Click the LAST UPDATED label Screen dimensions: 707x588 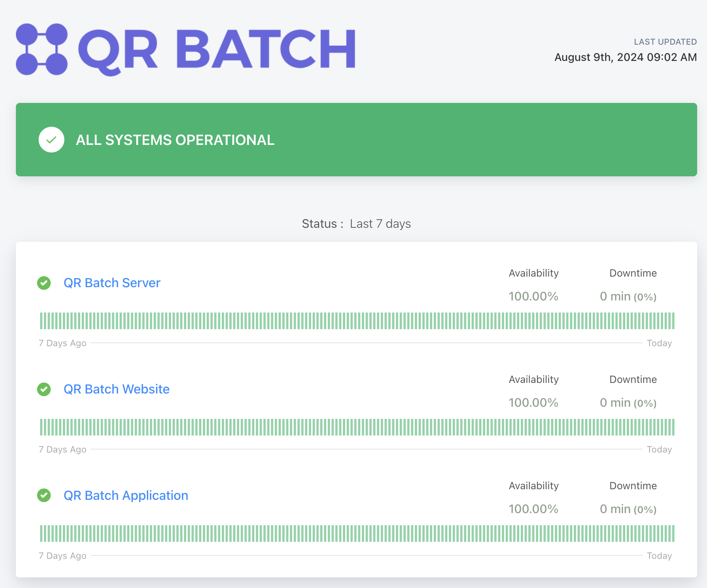click(x=665, y=42)
